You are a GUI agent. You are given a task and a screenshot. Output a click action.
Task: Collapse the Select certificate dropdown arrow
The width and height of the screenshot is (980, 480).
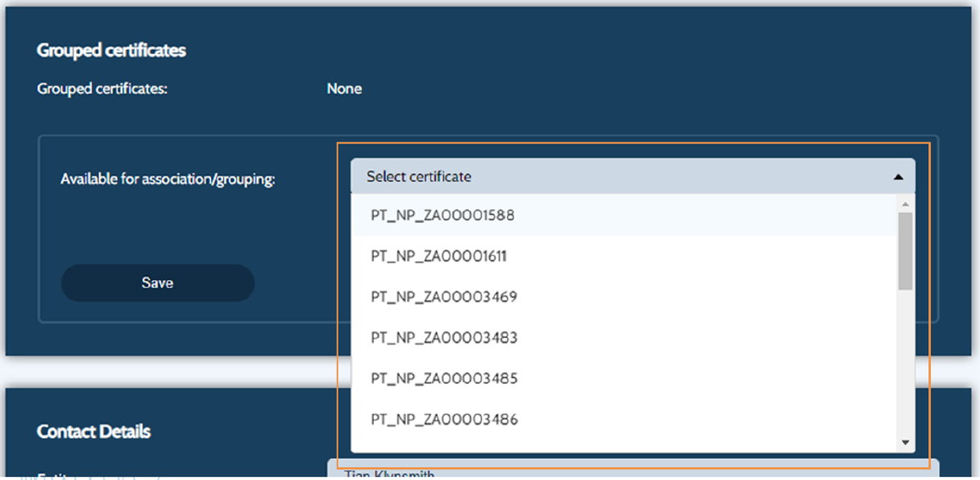898,177
